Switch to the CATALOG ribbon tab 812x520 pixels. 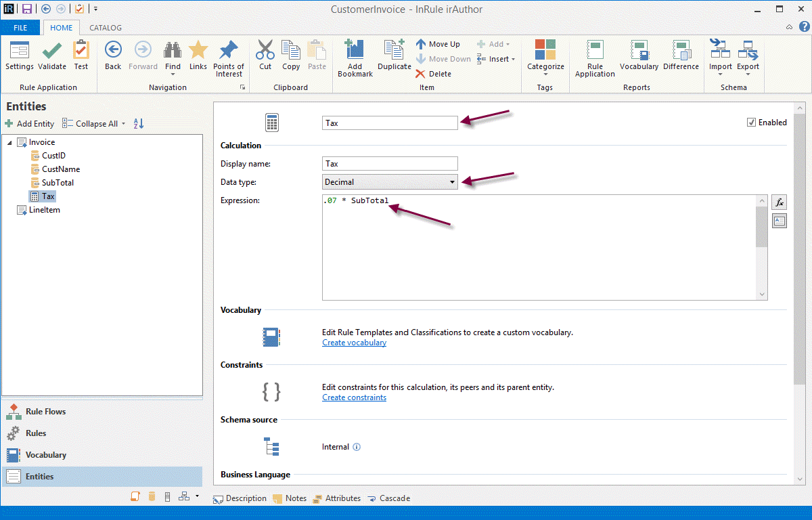(x=106, y=28)
